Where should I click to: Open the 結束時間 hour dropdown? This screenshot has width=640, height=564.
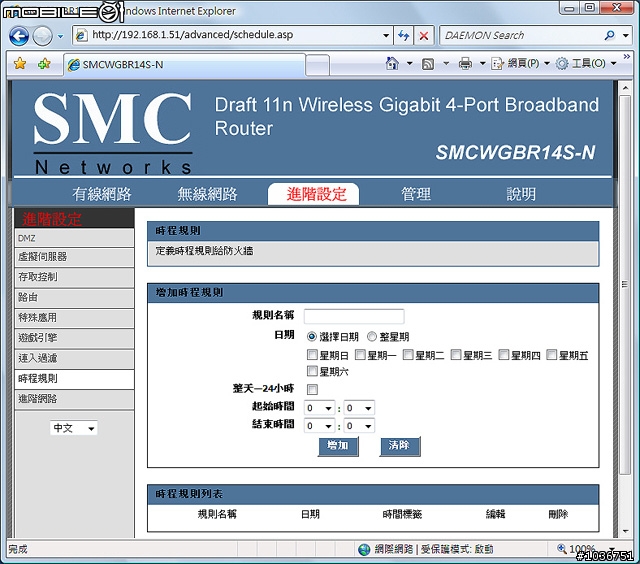(320, 426)
